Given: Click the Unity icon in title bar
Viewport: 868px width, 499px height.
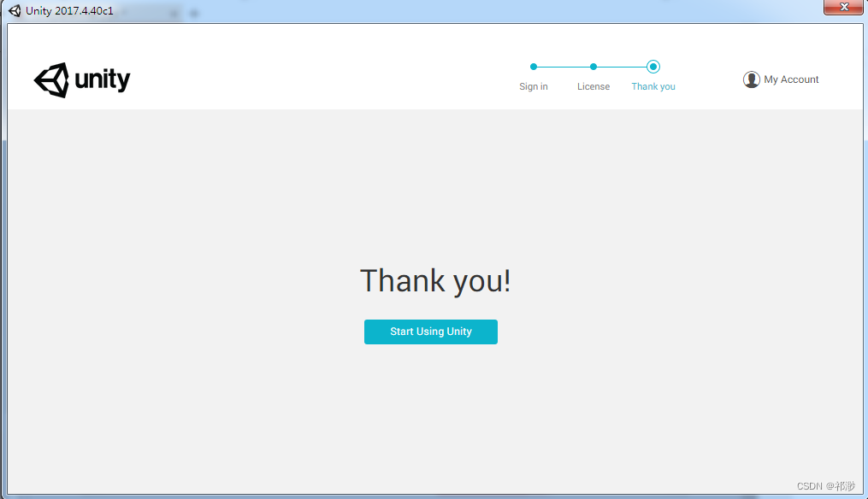Looking at the screenshot, I should tap(15, 11).
